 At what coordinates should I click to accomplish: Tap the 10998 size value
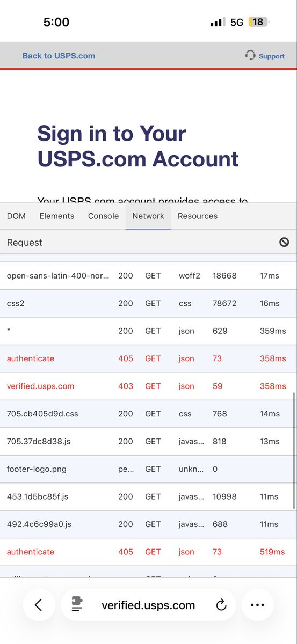(x=224, y=496)
